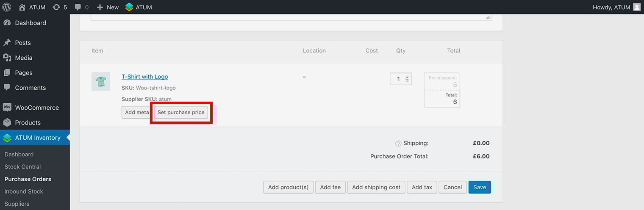Open the comments bubble icon in admin bar

(x=78, y=7)
